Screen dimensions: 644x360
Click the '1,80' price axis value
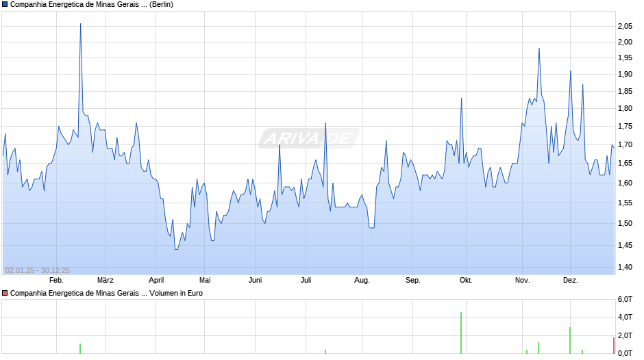[625, 108]
